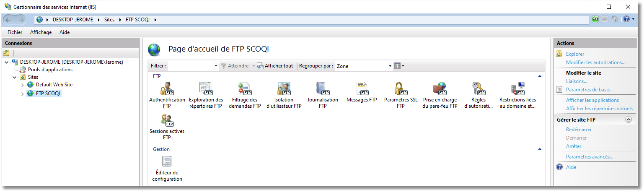This screenshot has width=644, height=192.
Task: Collapse the Gérer le site FTP section
Action: click(628, 119)
